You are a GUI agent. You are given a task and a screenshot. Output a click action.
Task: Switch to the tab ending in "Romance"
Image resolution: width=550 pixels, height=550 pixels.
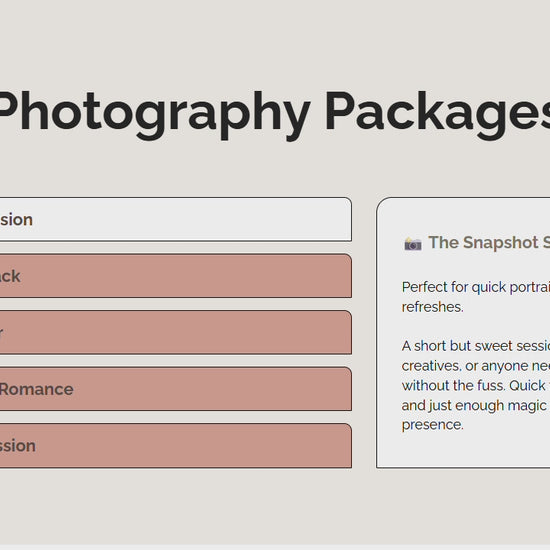click(175, 389)
